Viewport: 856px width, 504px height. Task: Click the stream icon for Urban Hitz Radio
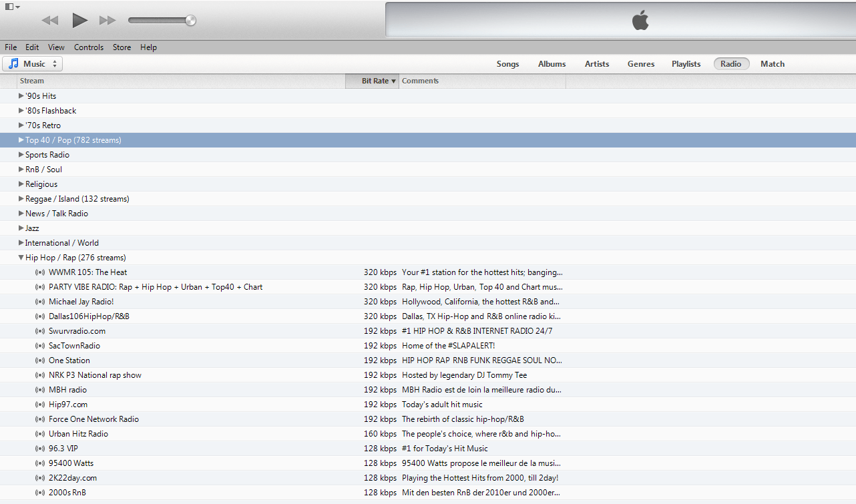click(x=40, y=434)
